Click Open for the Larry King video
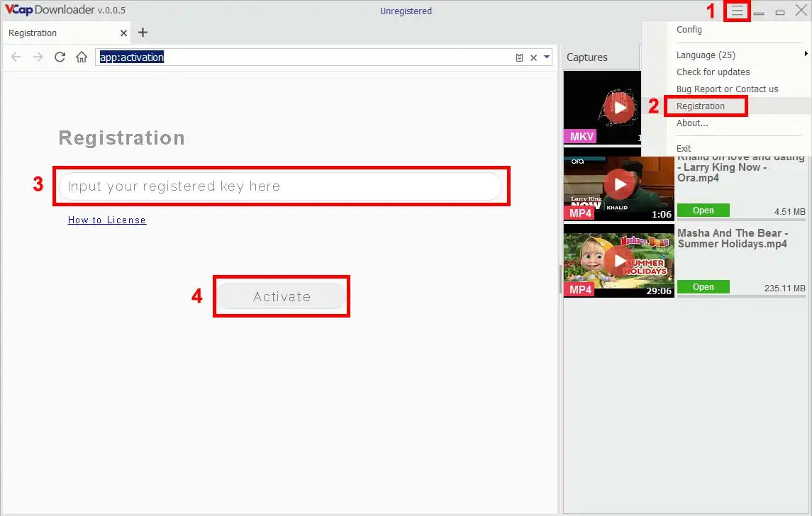The width and height of the screenshot is (812, 516). 703,210
